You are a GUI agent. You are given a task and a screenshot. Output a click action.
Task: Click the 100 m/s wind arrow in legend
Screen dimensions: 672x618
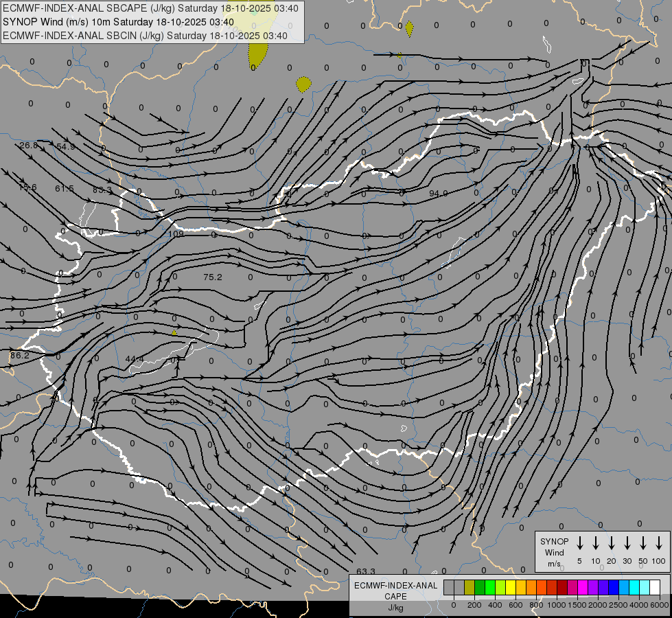(659, 543)
